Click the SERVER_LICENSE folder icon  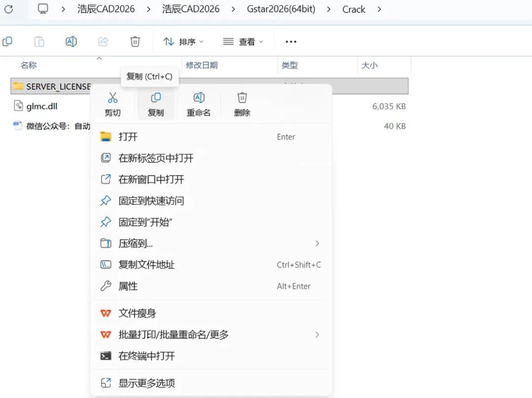tap(18, 86)
